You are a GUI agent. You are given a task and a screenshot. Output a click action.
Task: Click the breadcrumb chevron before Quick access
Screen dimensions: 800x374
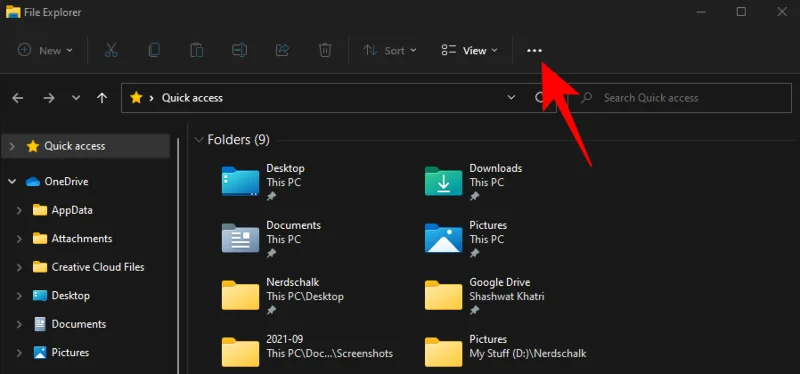[x=152, y=98]
